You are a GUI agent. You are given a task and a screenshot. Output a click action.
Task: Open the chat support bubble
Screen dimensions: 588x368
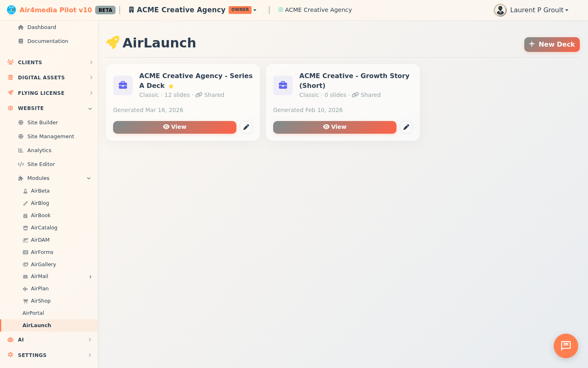coord(566,346)
